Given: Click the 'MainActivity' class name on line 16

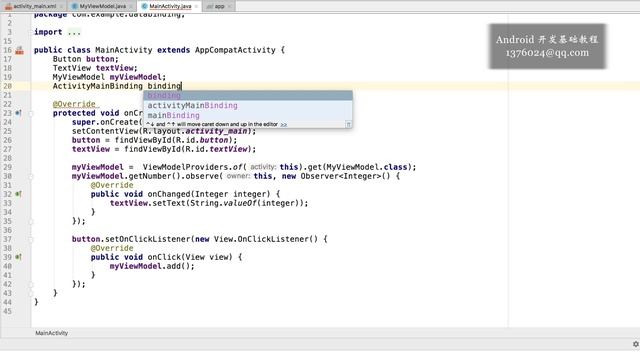Looking at the screenshot, I should (124, 50).
